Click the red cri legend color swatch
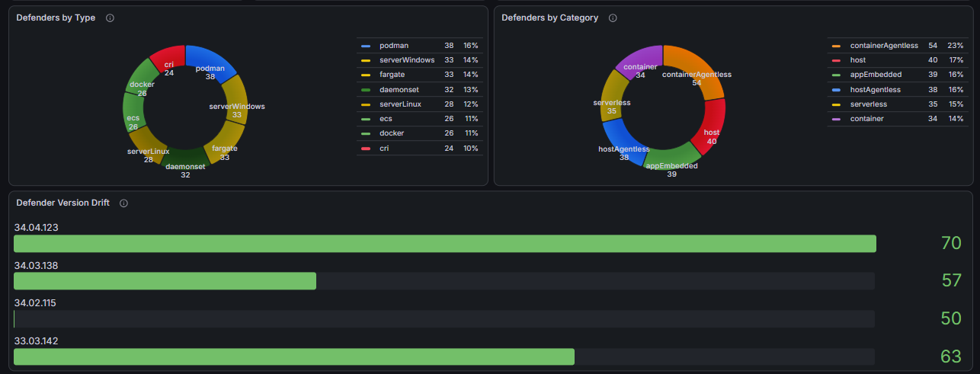The image size is (980, 374). tap(366, 148)
